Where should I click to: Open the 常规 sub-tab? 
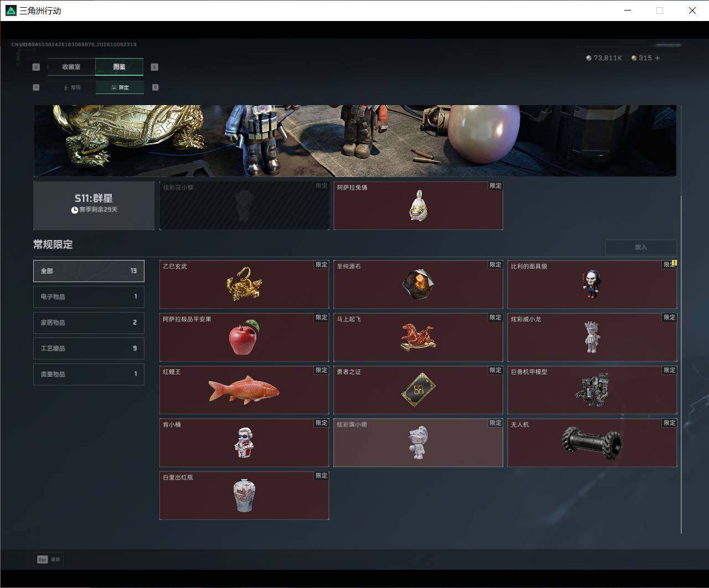coord(71,87)
